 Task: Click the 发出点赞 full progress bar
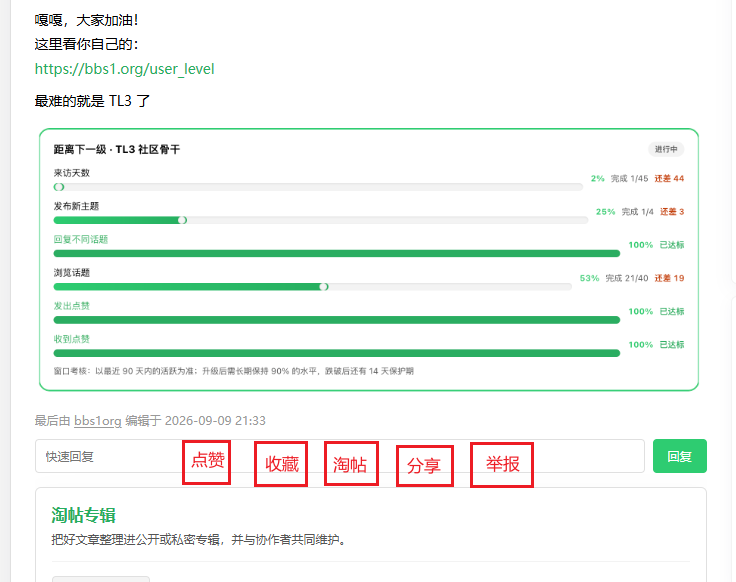pyautogui.click(x=337, y=320)
